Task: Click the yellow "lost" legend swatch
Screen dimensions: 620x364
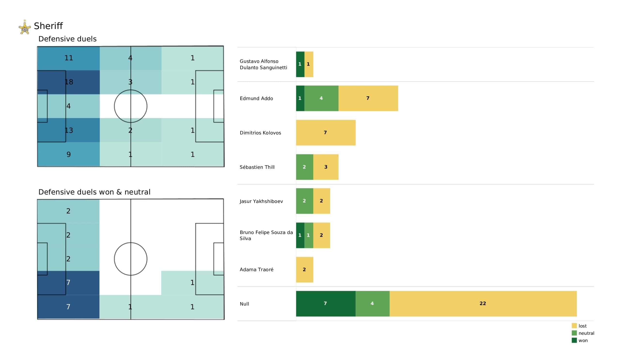Action: [x=574, y=326]
